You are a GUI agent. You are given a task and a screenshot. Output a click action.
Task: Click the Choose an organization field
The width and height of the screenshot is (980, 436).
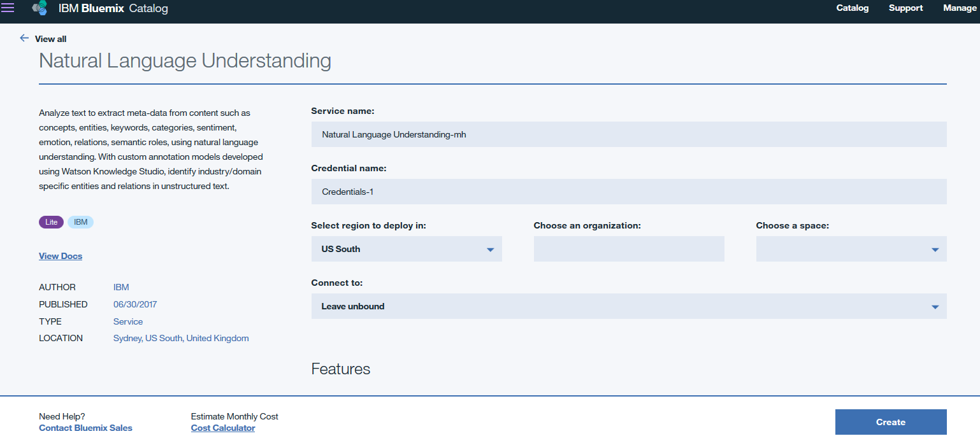click(x=629, y=249)
